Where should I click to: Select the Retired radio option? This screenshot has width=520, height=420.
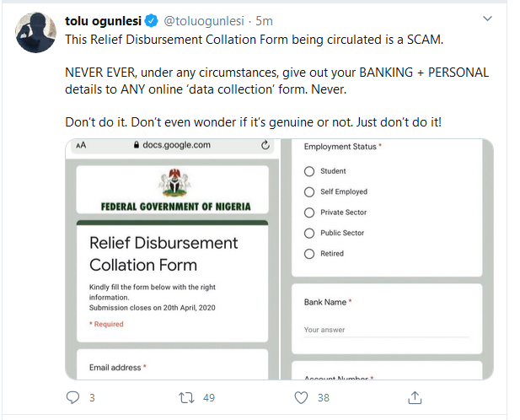309,253
